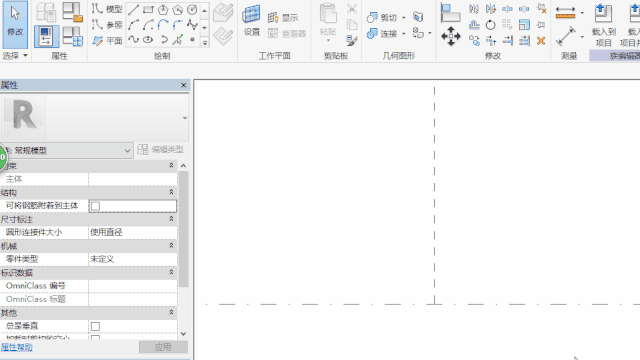The height and width of the screenshot is (360, 640).
Task: Select the Offset tool
Action: (474, 25)
